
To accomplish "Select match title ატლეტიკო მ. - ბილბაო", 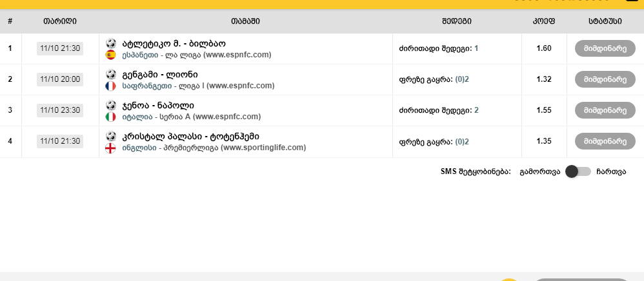I will click(x=174, y=43).
